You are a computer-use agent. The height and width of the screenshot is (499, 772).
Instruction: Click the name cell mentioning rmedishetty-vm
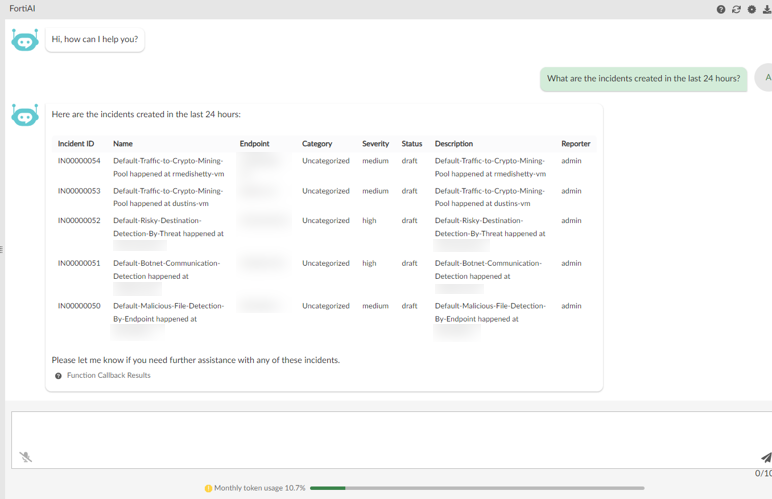point(169,167)
